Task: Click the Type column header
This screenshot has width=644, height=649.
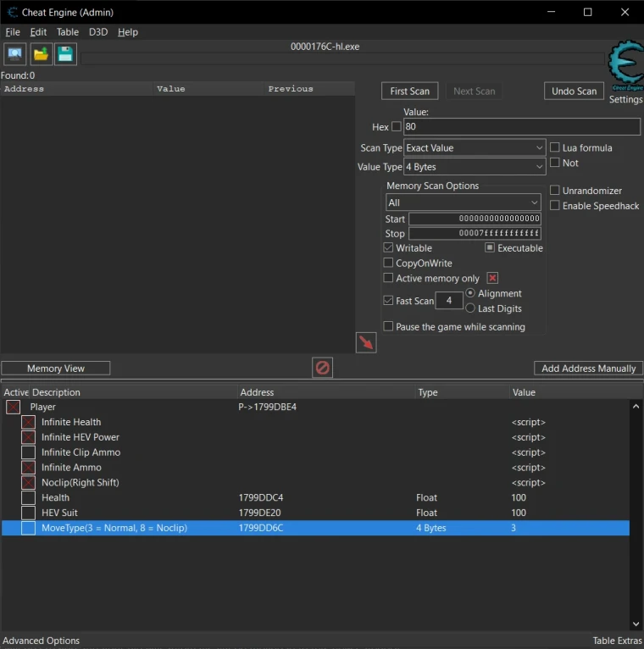Action: (462, 392)
